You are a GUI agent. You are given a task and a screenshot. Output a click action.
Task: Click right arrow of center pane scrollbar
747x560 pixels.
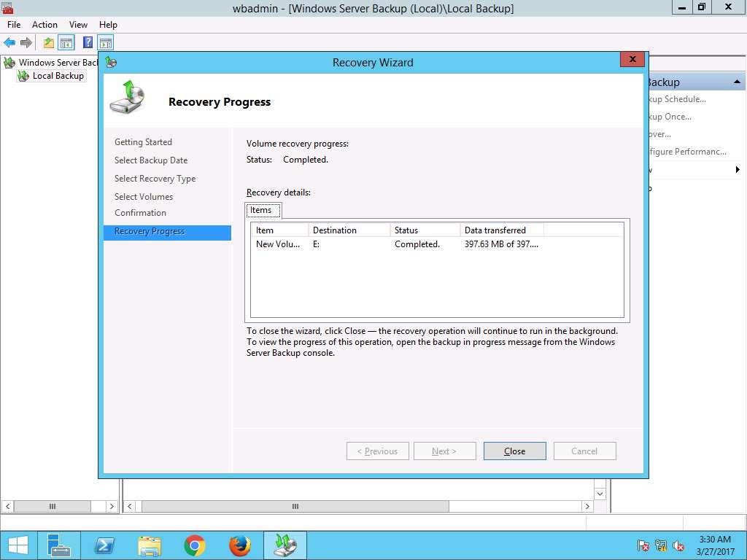[587, 506]
